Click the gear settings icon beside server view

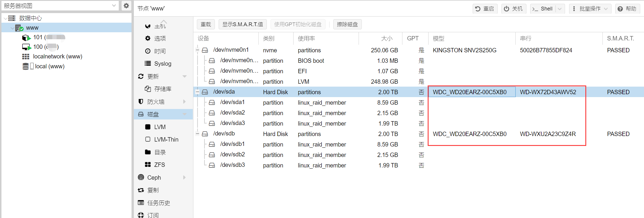tap(126, 6)
